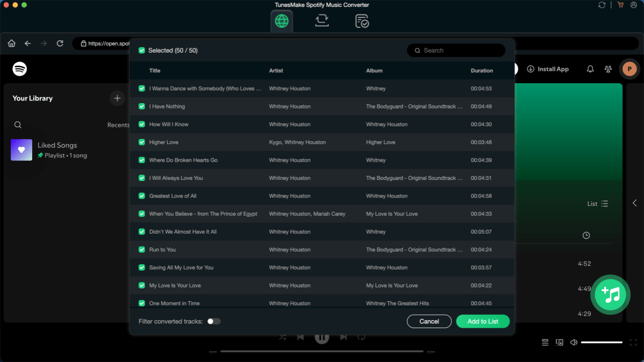Click album Whitney The Greatest Hits
Viewport: 644px width, 362px height.
click(398, 303)
